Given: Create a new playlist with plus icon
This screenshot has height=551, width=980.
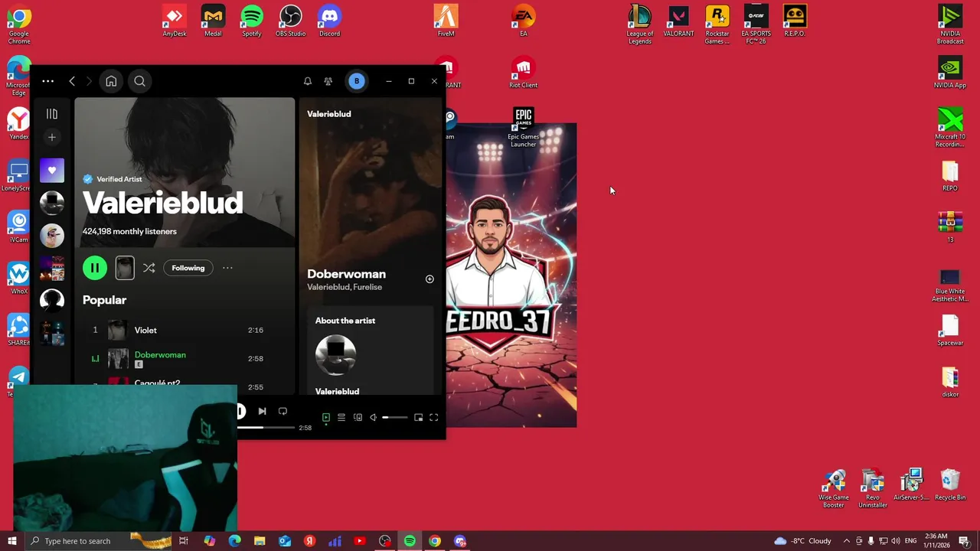Looking at the screenshot, I should (x=52, y=138).
